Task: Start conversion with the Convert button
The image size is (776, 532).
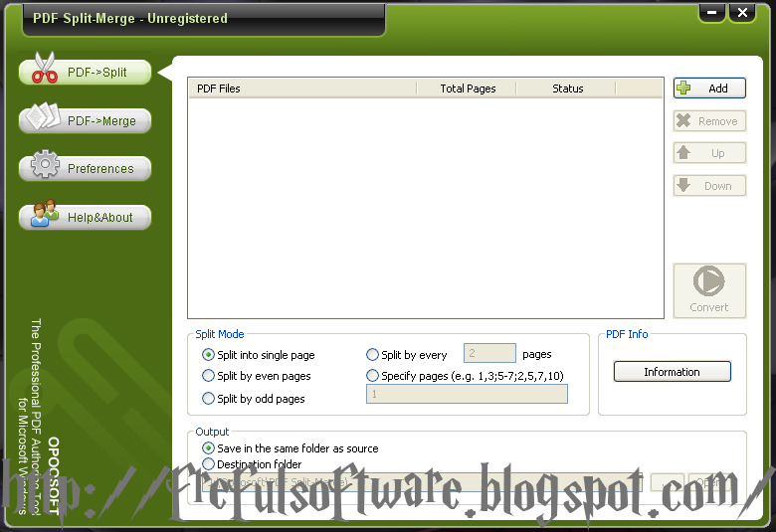Action: (x=709, y=290)
